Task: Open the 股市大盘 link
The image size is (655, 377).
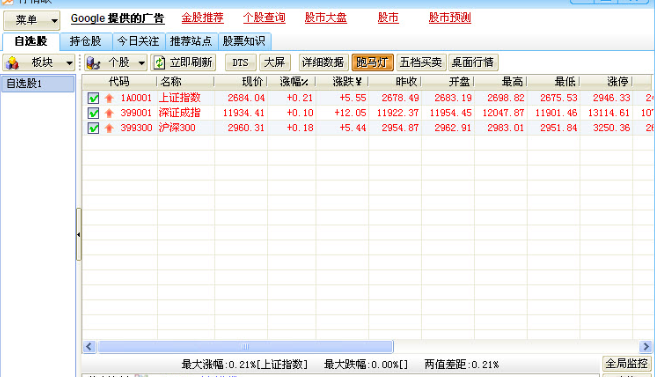Action: [326, 18]
